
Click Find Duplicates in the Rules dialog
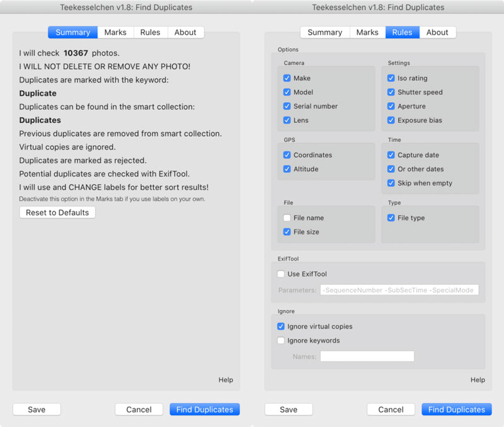[x=456, y=409]
